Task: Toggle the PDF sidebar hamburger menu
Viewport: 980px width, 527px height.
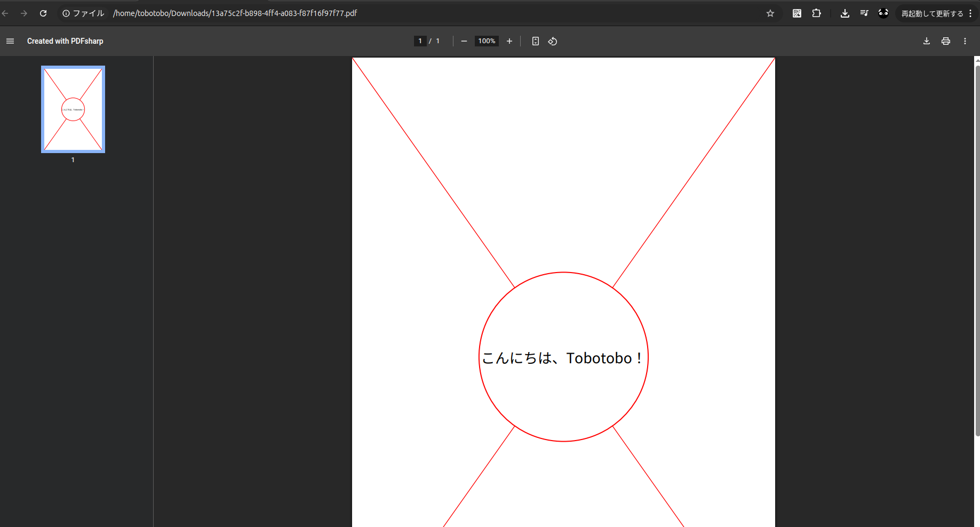Action: click(x=10, y=41)
